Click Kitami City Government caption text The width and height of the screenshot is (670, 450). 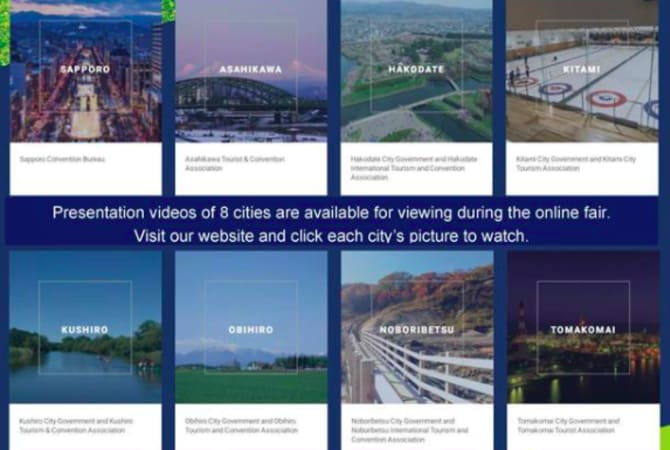tap(571, 163)
